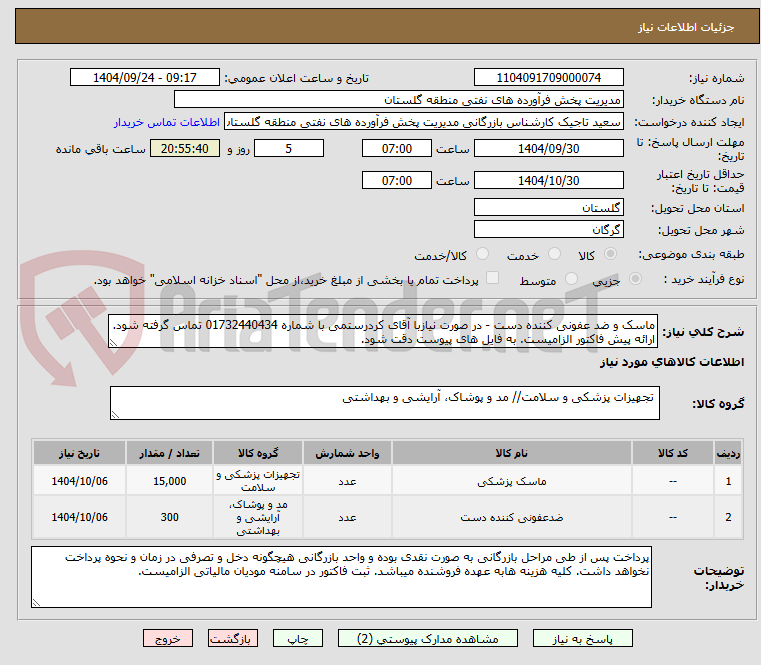Image resolution: width=761 pixels, height=665 pixels.
Task: Toggle the 'اسناد خزانه اسلامی' payment checkbox
Action: coord(492,280)
